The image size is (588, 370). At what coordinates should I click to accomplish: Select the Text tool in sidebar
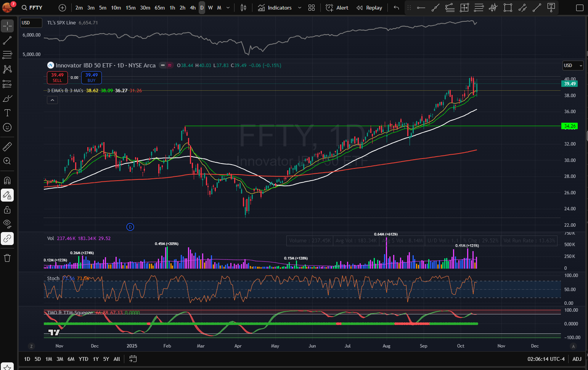click(7, 113)
